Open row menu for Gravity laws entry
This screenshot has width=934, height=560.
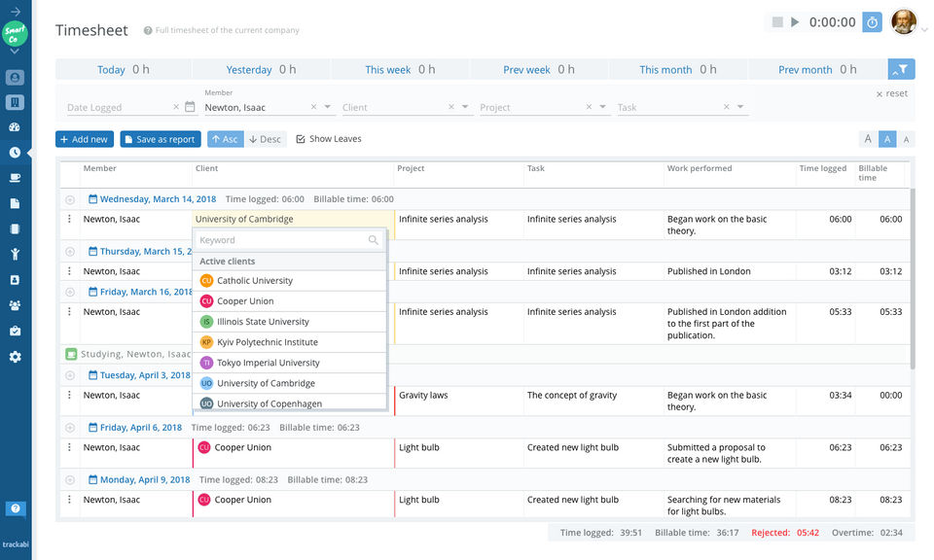pos(69,395)
